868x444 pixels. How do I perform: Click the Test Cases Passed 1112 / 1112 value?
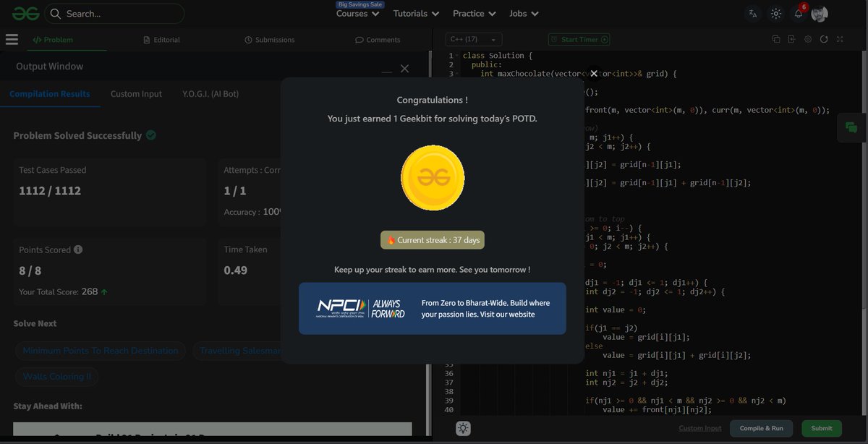[50, 191]
